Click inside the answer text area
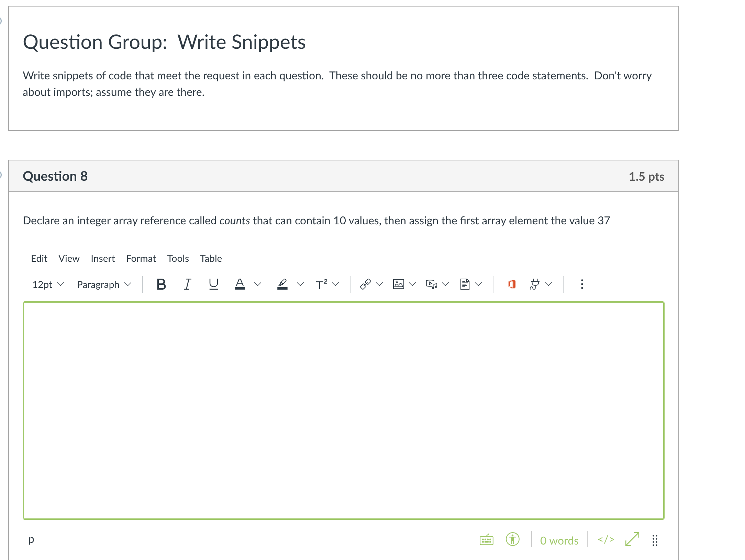 (344, 411)
